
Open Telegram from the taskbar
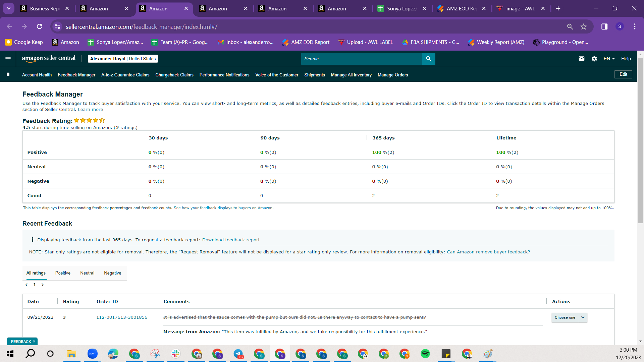tap(238, 354)
